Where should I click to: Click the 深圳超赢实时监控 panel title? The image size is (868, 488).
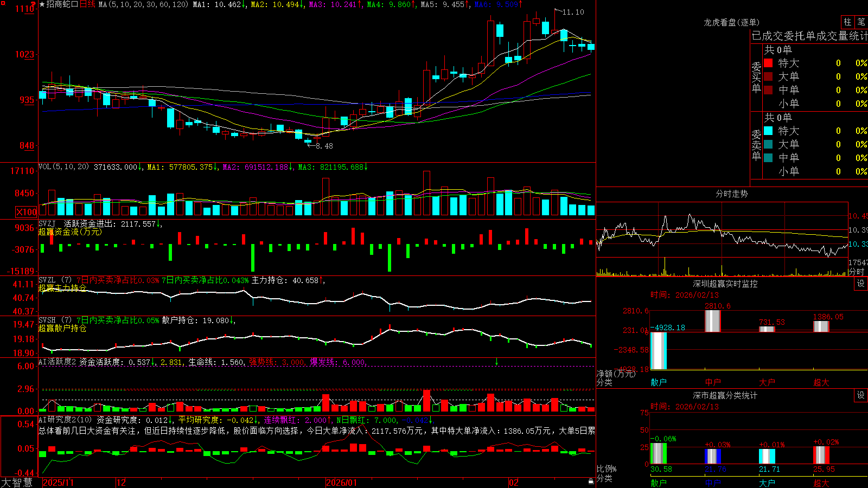[x=725, y=284]
